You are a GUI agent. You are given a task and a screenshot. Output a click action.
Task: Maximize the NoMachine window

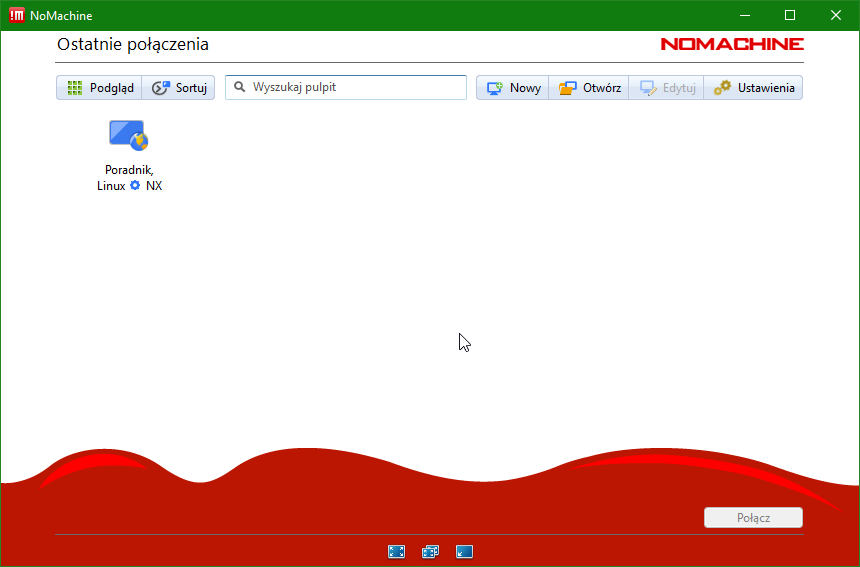pyautogui.click(x=789, y=15)
